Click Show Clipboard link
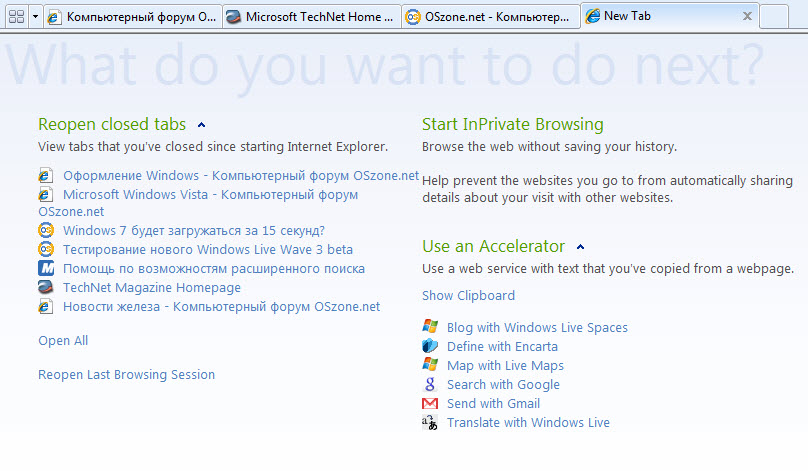The width and height of the screenshot is (808, 471). pos(468,296)
